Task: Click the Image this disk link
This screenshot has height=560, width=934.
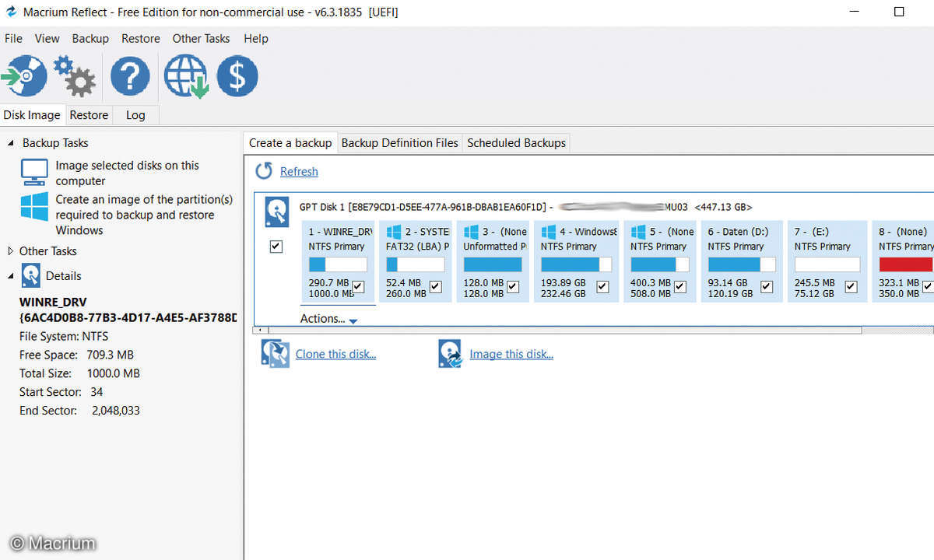Action: tap(511, 354)
